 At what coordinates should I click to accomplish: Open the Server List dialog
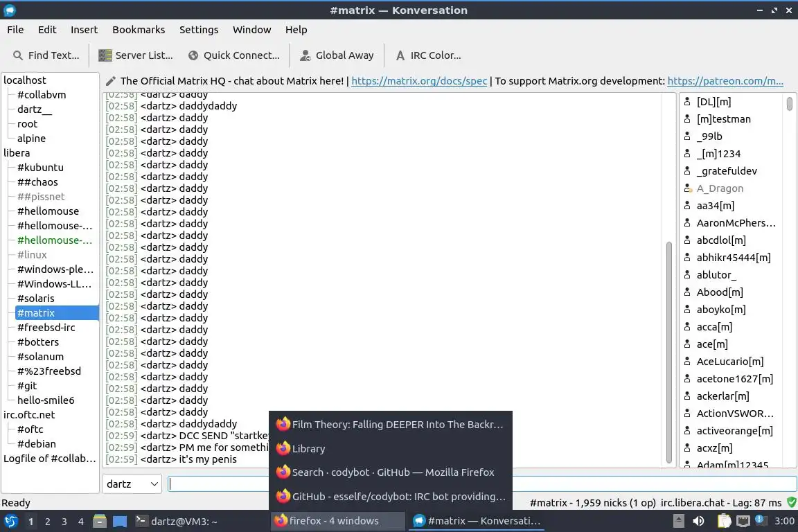click(135, 55)
